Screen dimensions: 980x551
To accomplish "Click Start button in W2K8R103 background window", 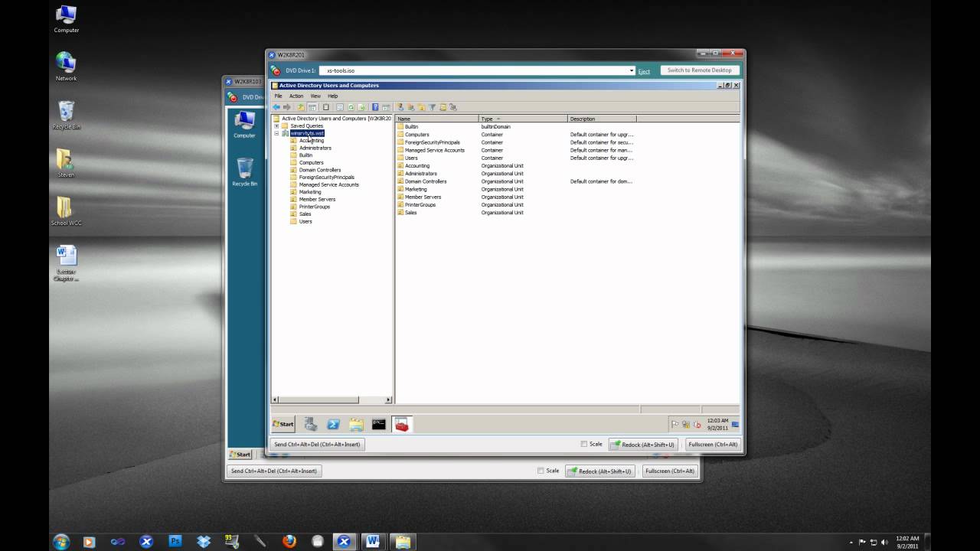I will tap(240, 454).
